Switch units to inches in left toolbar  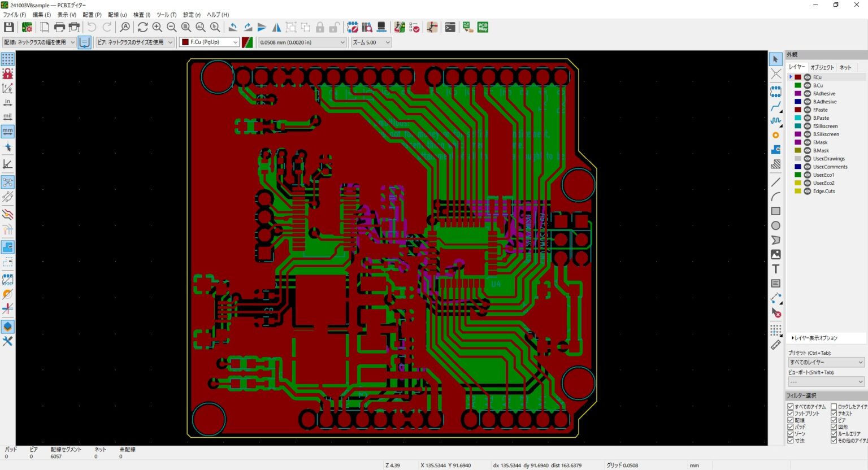click(8, 102)
